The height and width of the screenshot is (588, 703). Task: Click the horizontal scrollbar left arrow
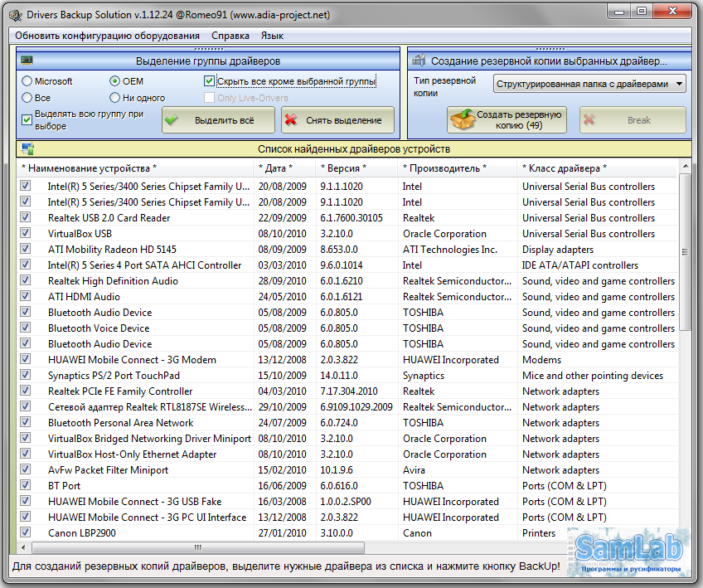[24, 547]
